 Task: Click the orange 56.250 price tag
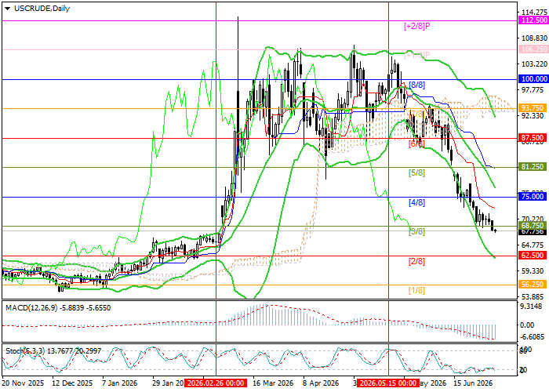pyautogui.click(x=533, y=285)
